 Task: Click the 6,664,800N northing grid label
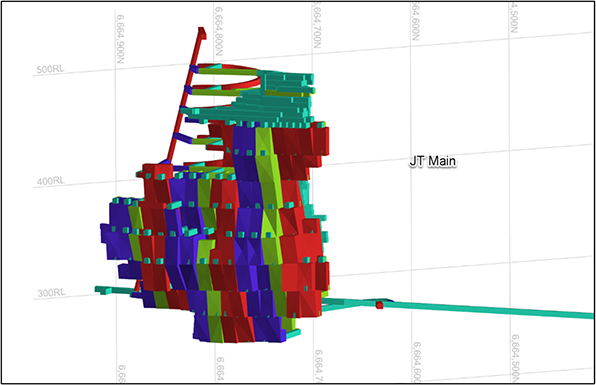click(218, 31)
